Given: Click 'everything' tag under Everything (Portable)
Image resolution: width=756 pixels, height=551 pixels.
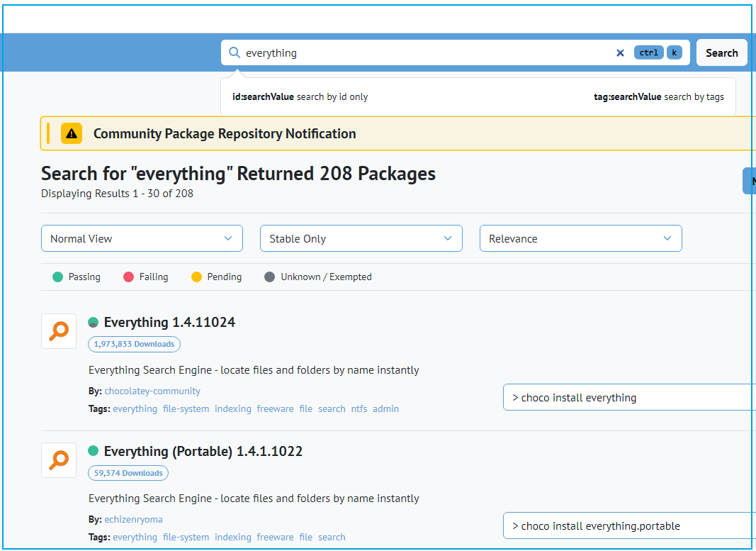Looking at the screenshot, I should 135,537.
